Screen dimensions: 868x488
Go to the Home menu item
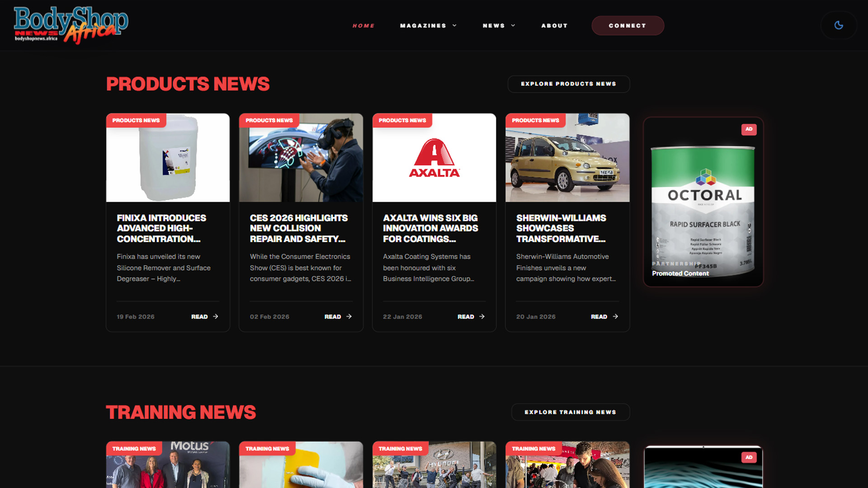coord(363,26)
